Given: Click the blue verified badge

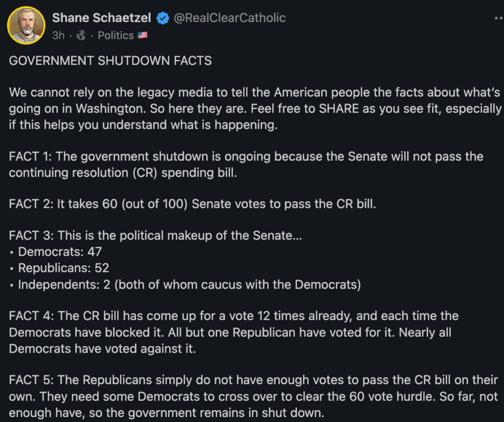Looking at the screenshot, I should pyautogui.click(x=162, y=18).
